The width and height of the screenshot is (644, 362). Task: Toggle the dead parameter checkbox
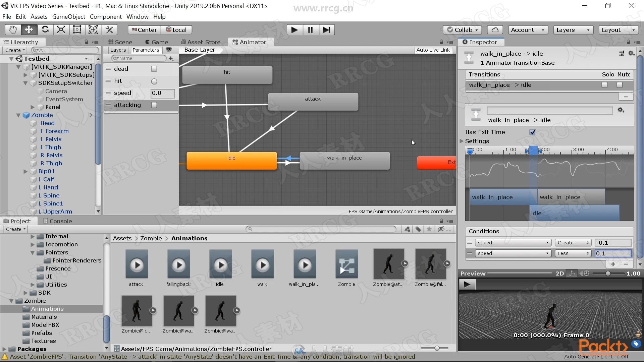tap(154, 69)
